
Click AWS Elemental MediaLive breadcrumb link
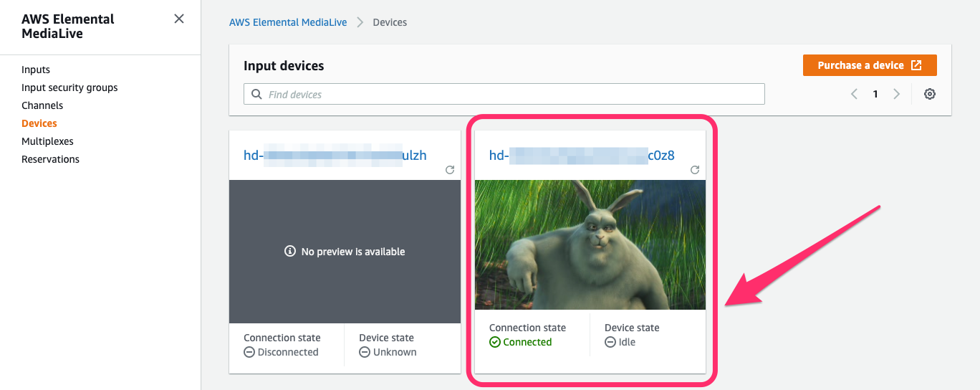coord(288,22)
